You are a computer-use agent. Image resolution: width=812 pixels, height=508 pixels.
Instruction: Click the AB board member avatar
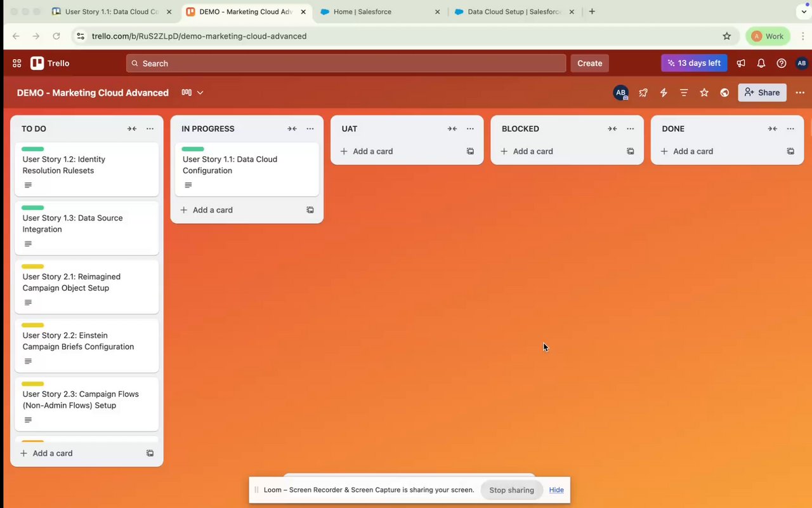620,93
